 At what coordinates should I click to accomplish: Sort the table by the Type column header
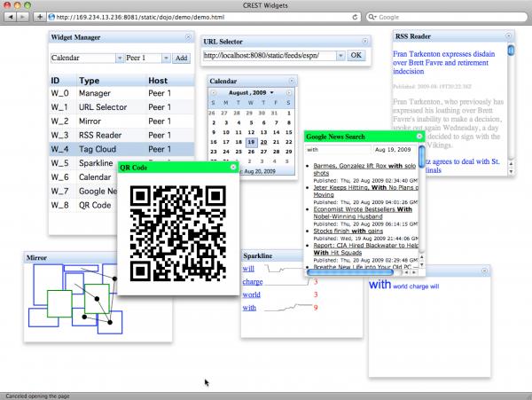pos(112,81)
